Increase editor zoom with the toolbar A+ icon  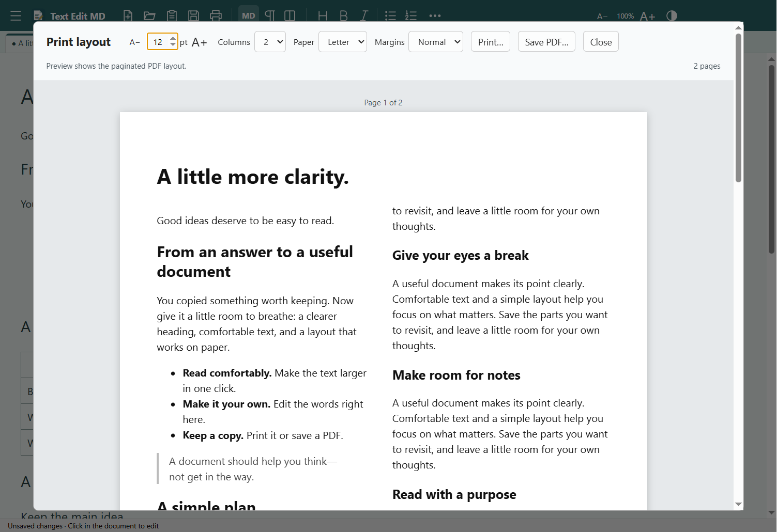coord(648,17)
